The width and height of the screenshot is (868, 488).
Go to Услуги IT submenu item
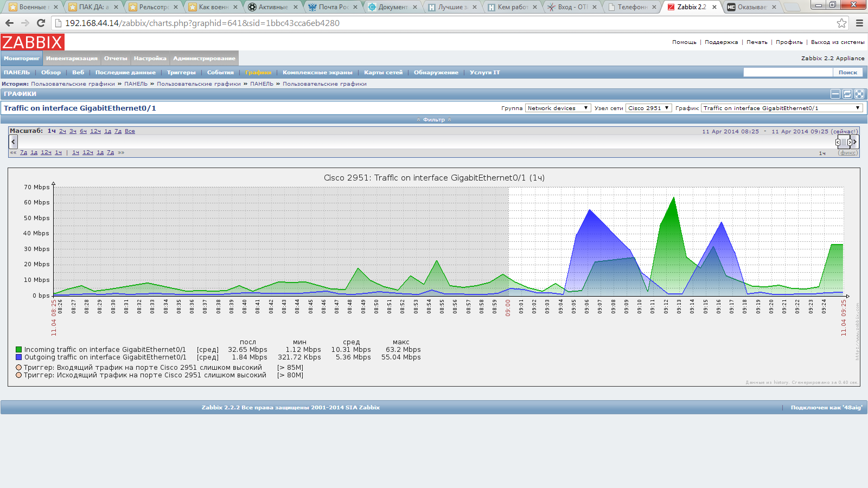(x=485, y=72)
